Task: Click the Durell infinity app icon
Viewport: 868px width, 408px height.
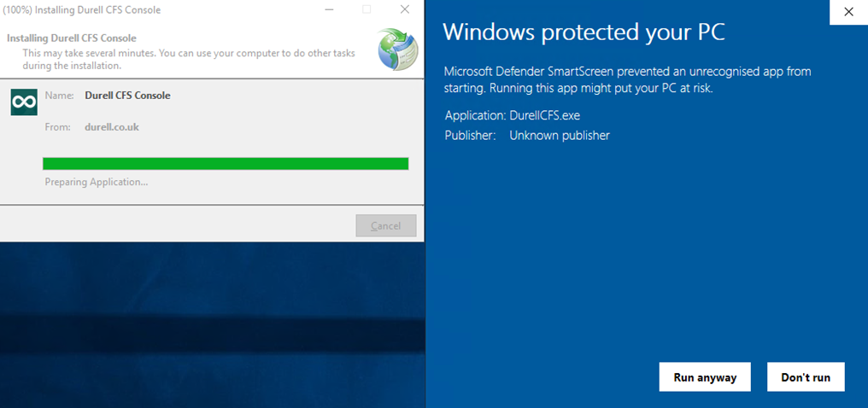Action: (x=24, y=102)
